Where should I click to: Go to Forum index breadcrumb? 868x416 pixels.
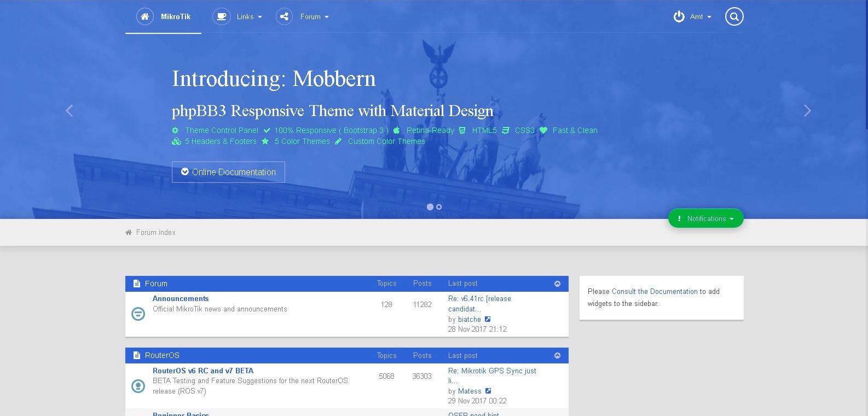tap(156, 233)
